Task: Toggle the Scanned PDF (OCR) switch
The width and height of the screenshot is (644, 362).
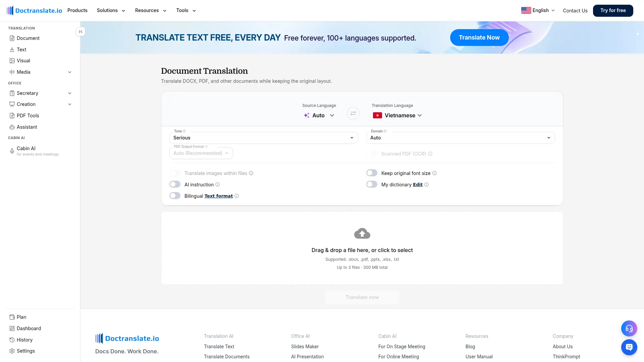Action: pos(372,154)
